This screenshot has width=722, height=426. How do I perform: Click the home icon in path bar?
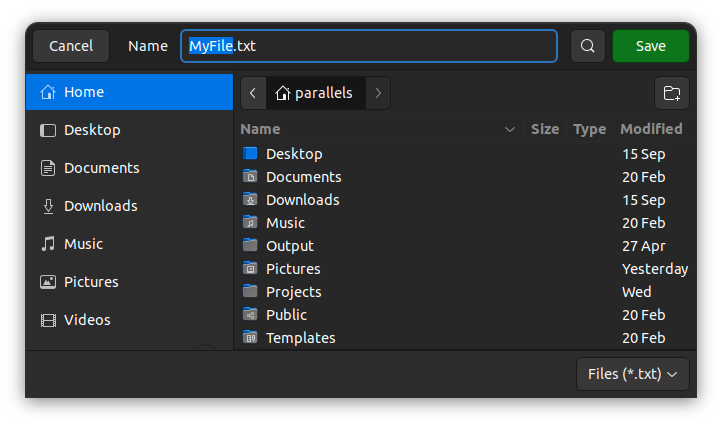[x=283, y=93]
